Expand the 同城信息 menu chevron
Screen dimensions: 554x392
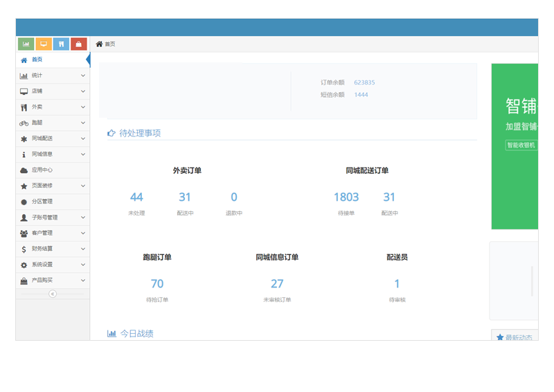[x=82, y=154]
